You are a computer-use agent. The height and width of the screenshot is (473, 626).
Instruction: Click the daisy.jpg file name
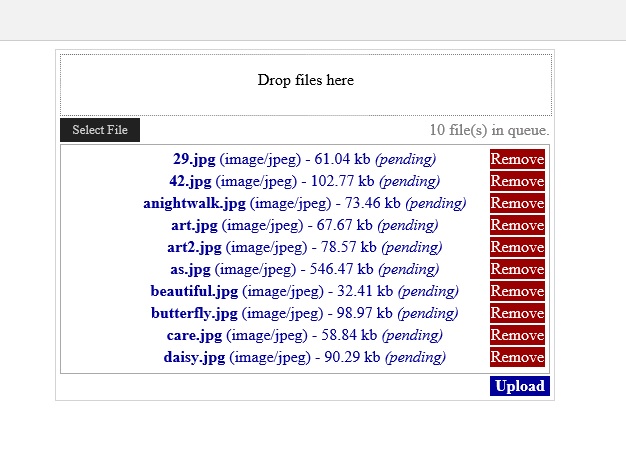pos(194,357)
